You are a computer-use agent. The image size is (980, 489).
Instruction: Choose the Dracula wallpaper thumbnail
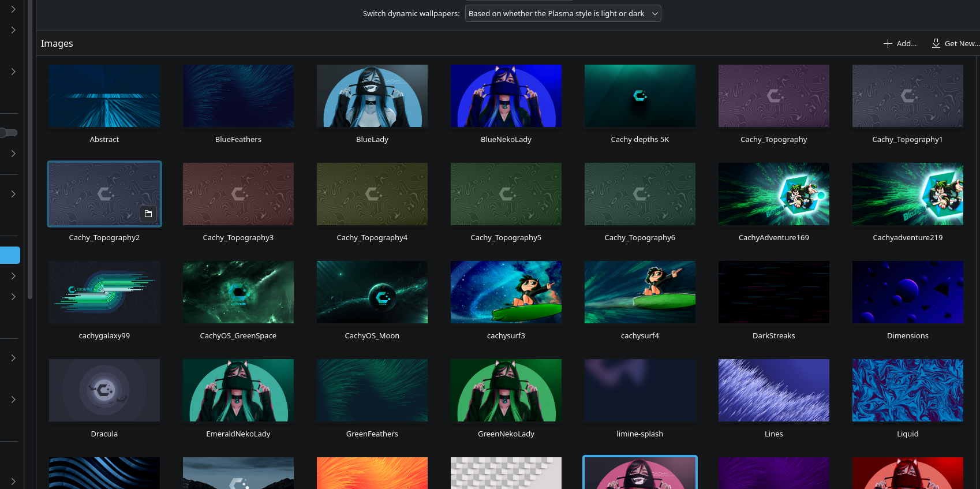[x=104, y=390]
